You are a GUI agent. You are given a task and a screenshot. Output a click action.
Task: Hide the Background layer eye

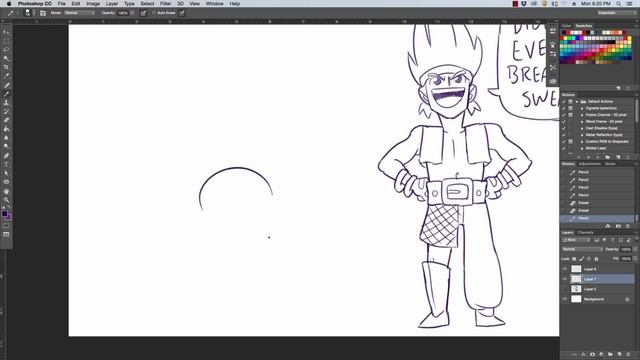click(565, 299)
